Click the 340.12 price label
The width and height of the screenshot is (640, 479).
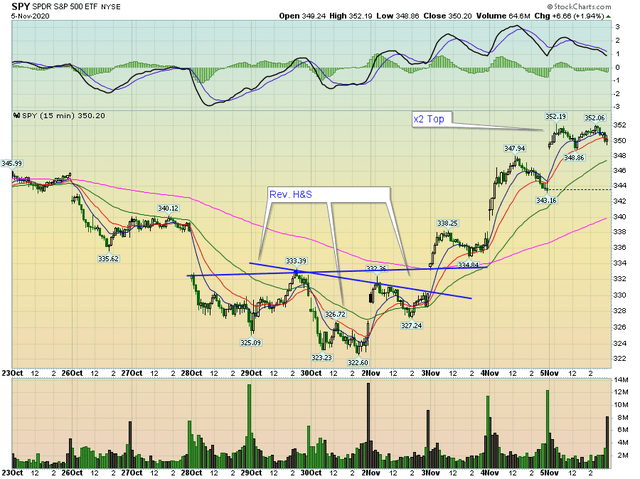click(168, 208)
